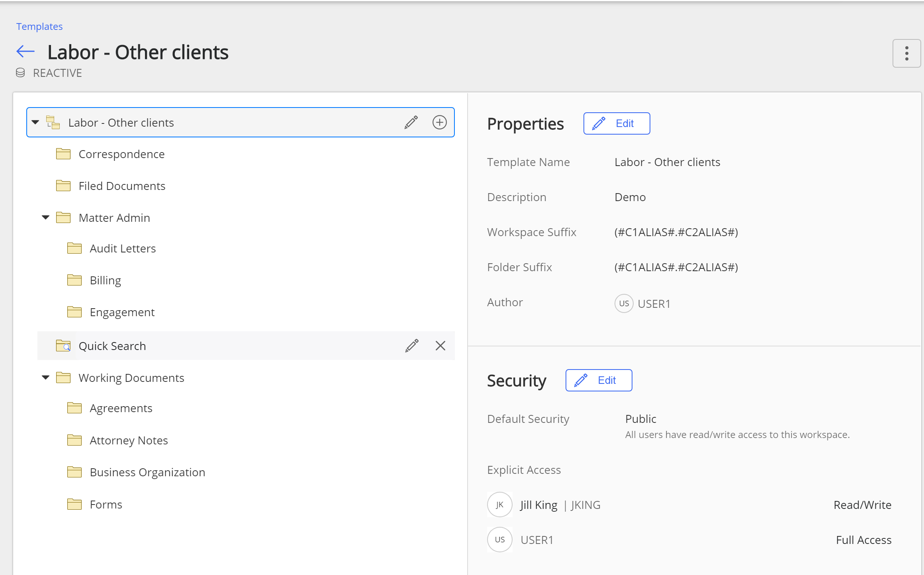Open the three-dot more options menu
The image size is (924, 575).
coord(906,53)
